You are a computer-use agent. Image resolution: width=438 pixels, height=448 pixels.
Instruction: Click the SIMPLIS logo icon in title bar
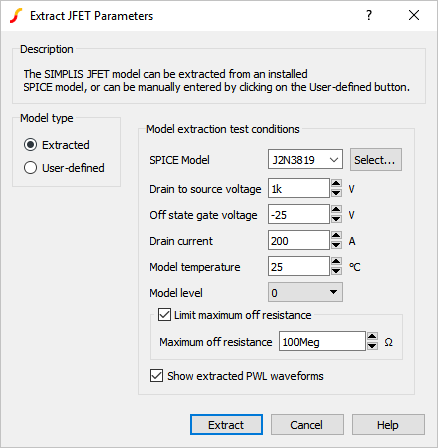click(x=16, y=16)
